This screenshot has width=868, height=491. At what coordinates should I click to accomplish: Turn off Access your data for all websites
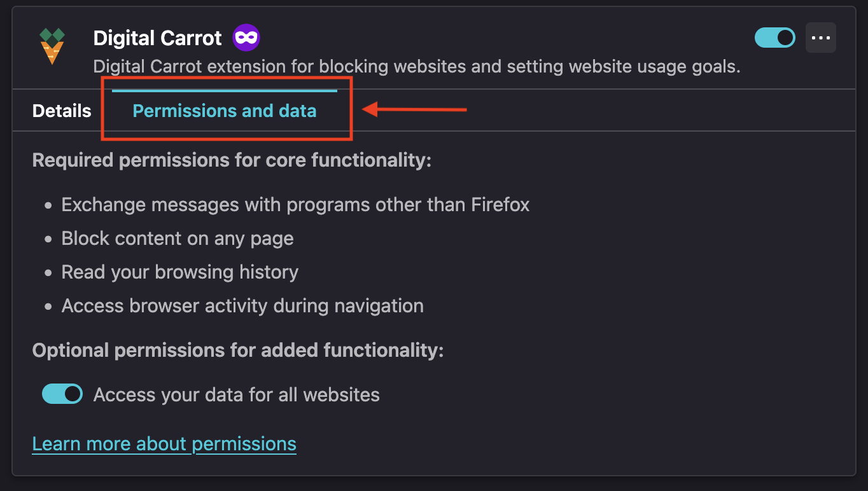click(62, 394)
